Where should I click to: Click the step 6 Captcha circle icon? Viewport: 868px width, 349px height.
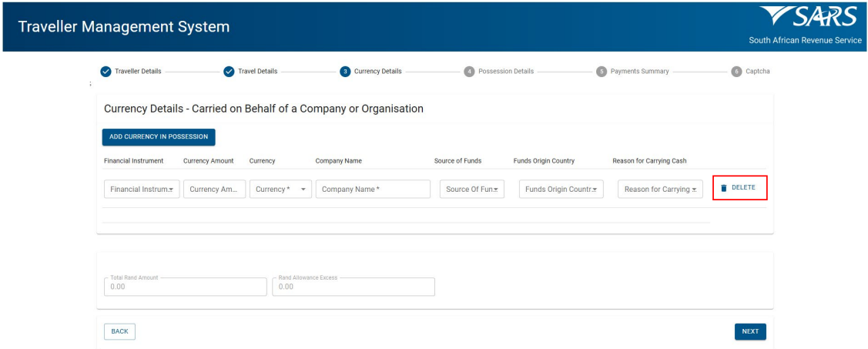[x=736, y=72]
